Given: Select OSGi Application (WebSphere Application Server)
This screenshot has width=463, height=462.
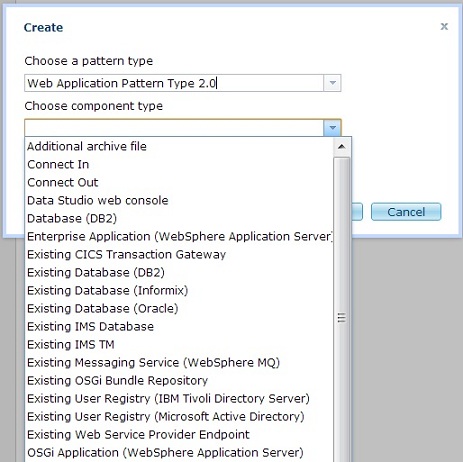Looking at the screenshot, I should tap(179, 452).
